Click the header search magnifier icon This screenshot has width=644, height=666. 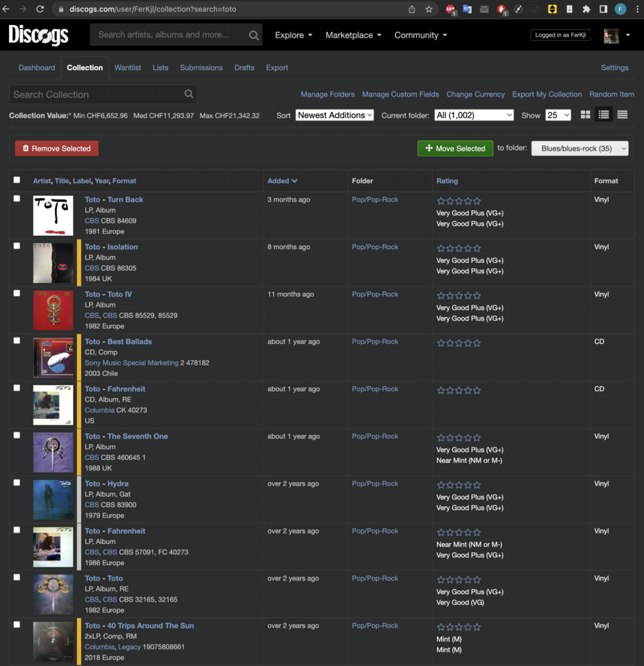click(x=253, y=35)
